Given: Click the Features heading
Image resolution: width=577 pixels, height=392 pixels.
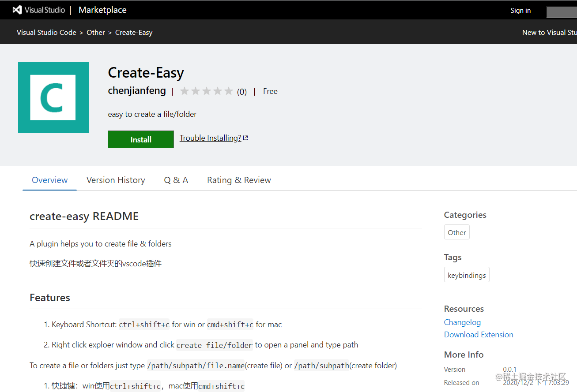Looking at the screenshot, I should [50, 298].
